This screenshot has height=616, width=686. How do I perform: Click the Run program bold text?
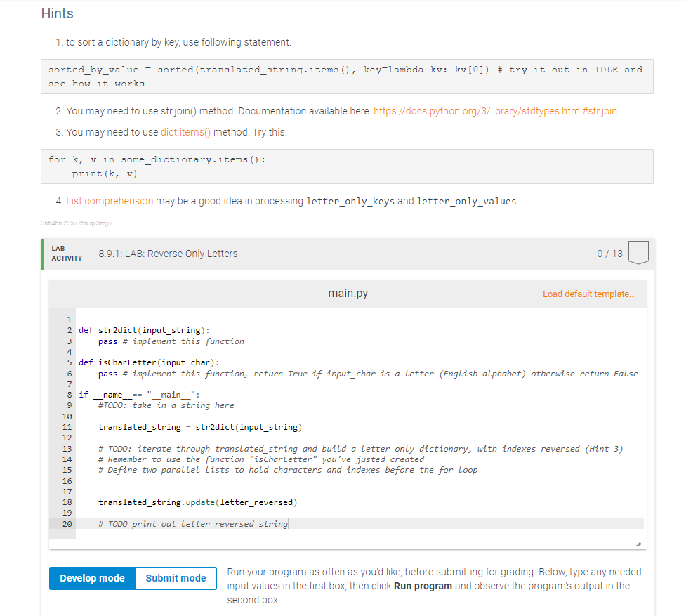(x=423, y=586)
